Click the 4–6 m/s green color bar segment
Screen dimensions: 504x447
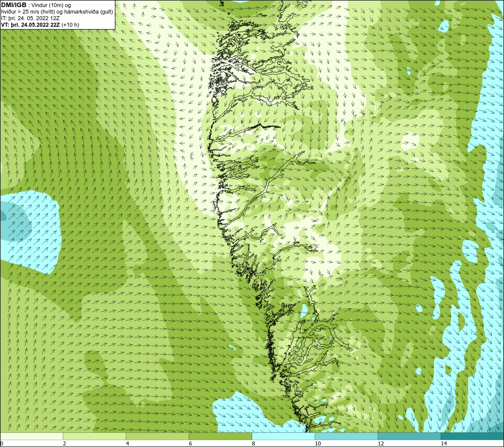pyautogui.click(x=157, y=436)
